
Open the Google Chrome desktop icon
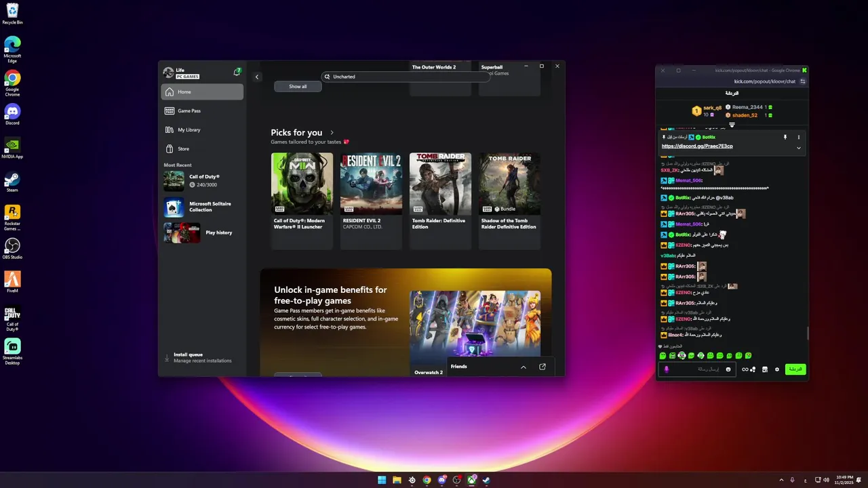12,83
